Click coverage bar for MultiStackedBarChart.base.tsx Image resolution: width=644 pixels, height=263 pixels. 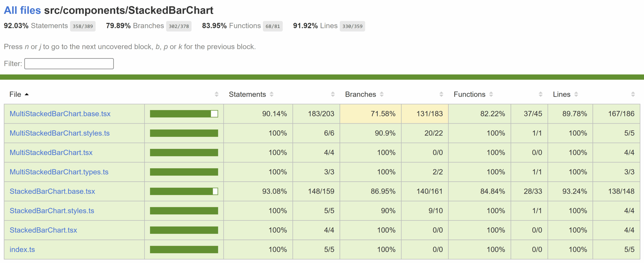(x=184, y=114)
